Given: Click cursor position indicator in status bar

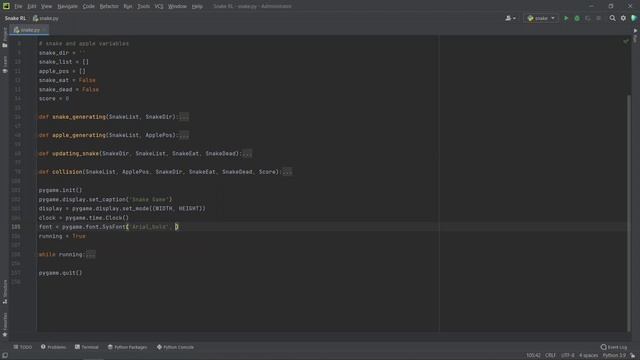Looking at the screenshot, I should (x=533, y=356).
